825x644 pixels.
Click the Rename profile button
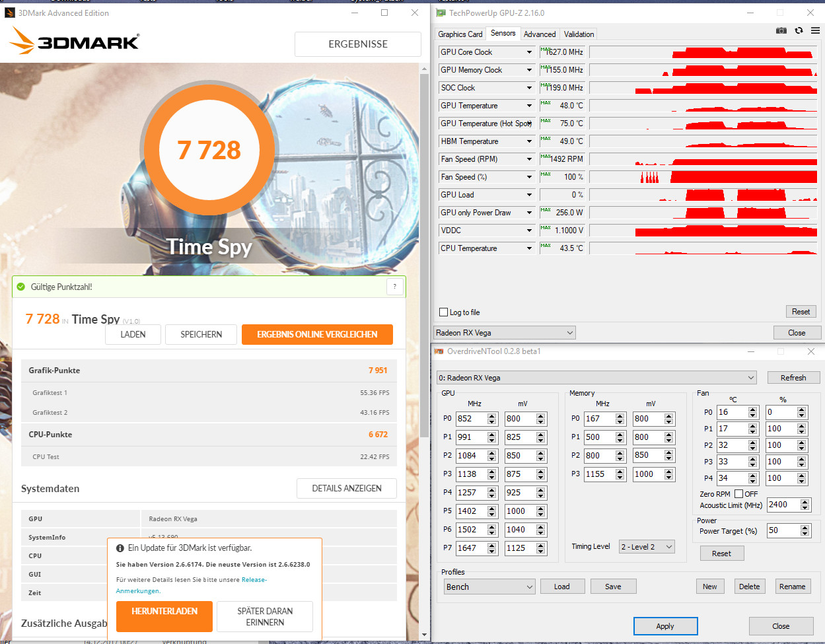pyautogui.click(x=792, y=587)
